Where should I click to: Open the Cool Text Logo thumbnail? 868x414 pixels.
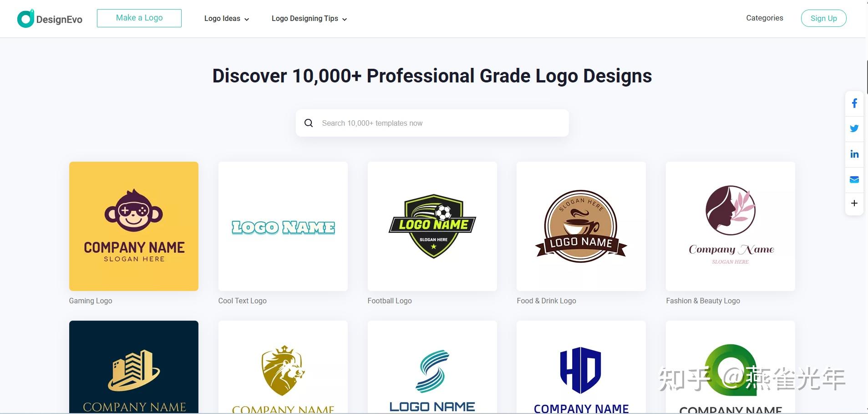(x=283, y=226)
